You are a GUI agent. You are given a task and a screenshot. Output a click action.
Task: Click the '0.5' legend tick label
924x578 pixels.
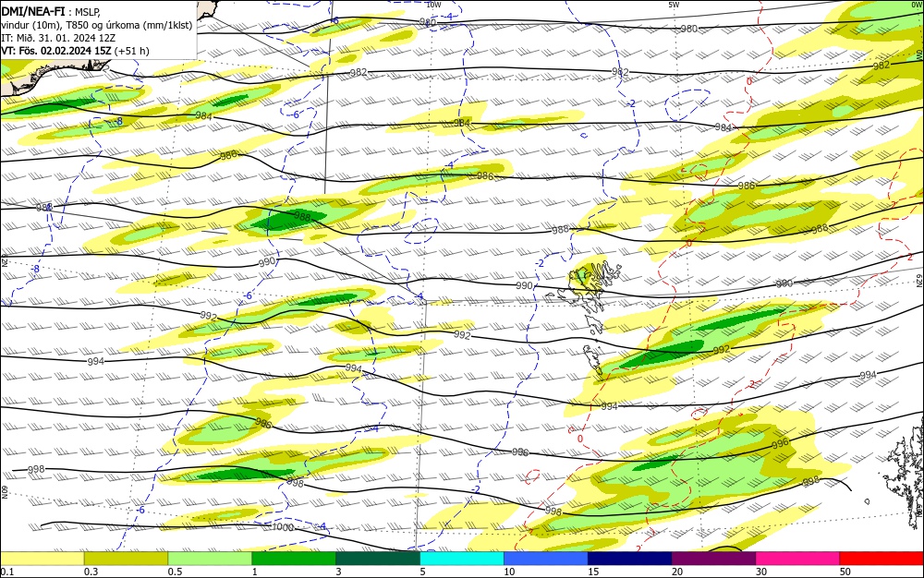pos(175,572)
